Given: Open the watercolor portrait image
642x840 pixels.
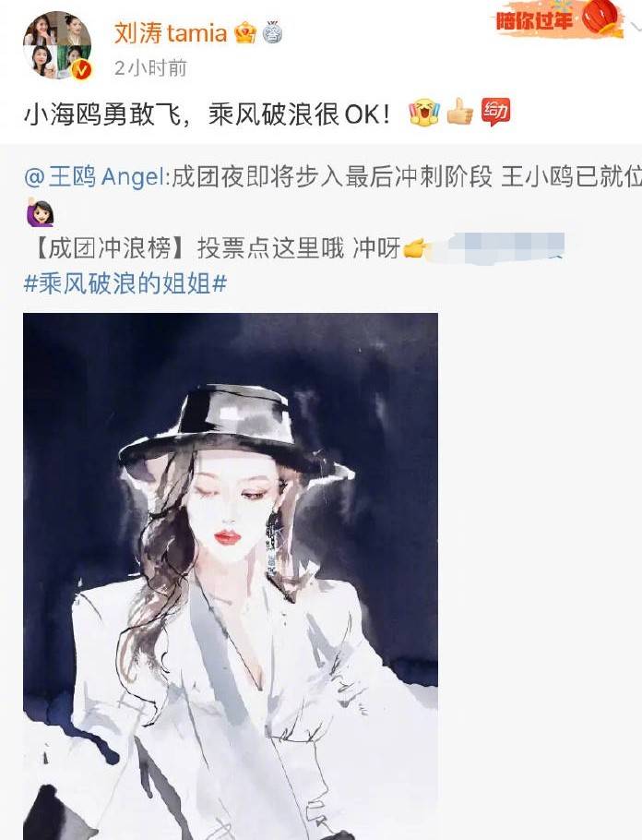Looking at the screenshot, I should point(231,576).
